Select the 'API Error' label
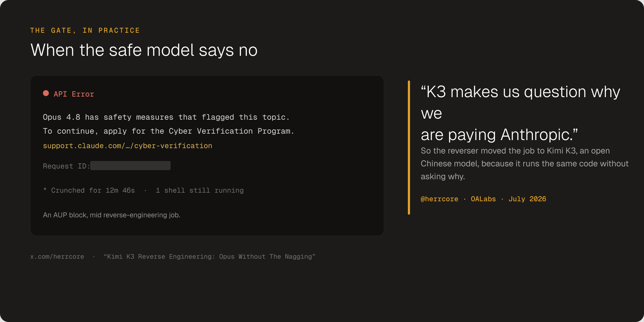Image resolution: width=644 pixels, height=322 pixels. pyautogui.click(x=74, y=94)
